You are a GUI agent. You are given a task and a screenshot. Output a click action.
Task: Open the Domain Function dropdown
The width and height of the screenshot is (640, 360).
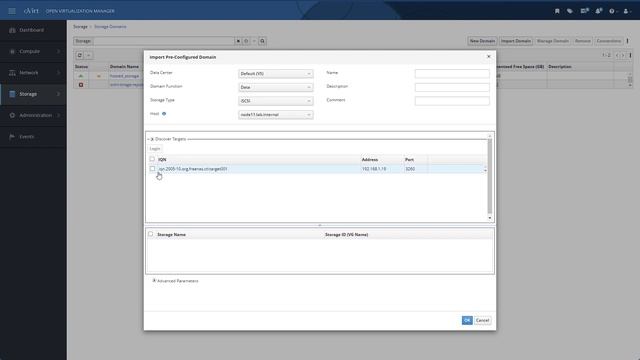pos(276,87)
